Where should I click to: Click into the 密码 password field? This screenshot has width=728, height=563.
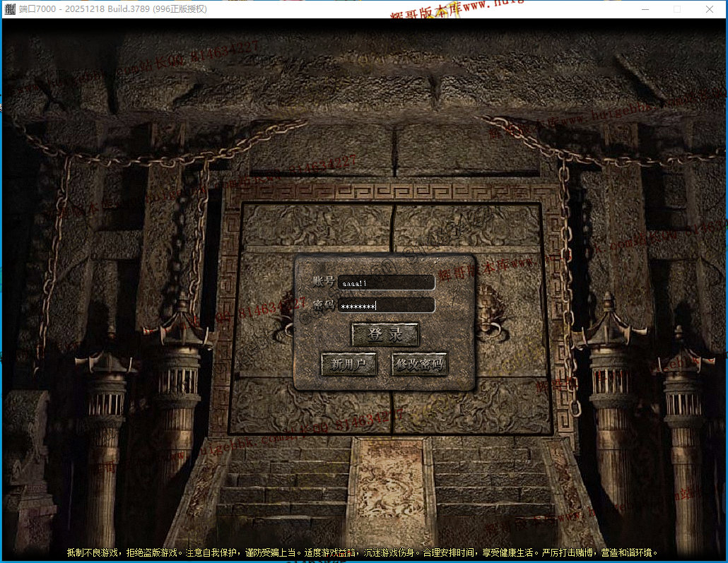point(386,305)
